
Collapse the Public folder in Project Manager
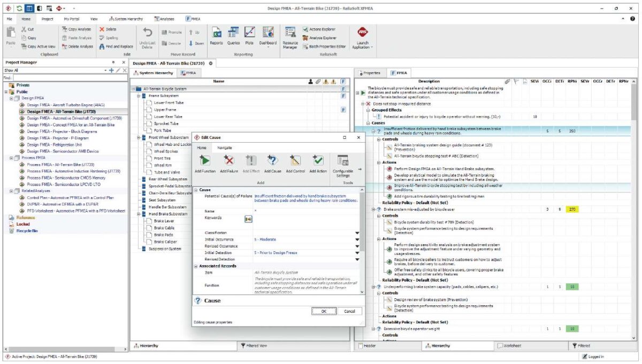pos(5,91)
